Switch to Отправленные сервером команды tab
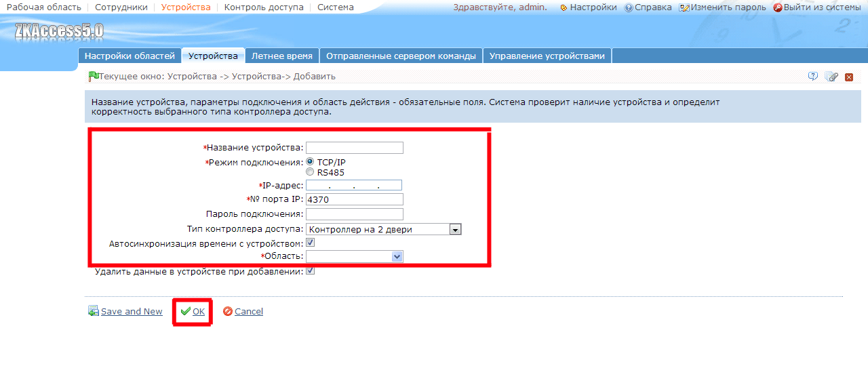 [x=401, y=56]
